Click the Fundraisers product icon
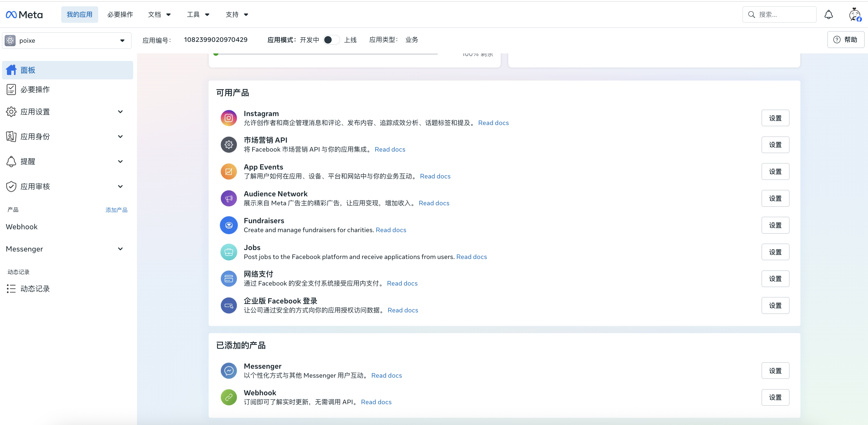 pos(229,225)
